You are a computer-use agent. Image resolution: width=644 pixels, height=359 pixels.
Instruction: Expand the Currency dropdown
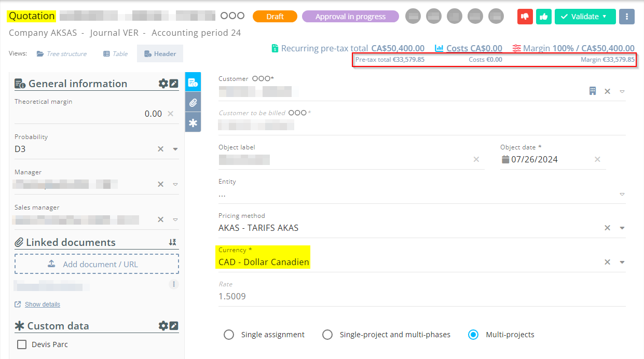(622, 262)
